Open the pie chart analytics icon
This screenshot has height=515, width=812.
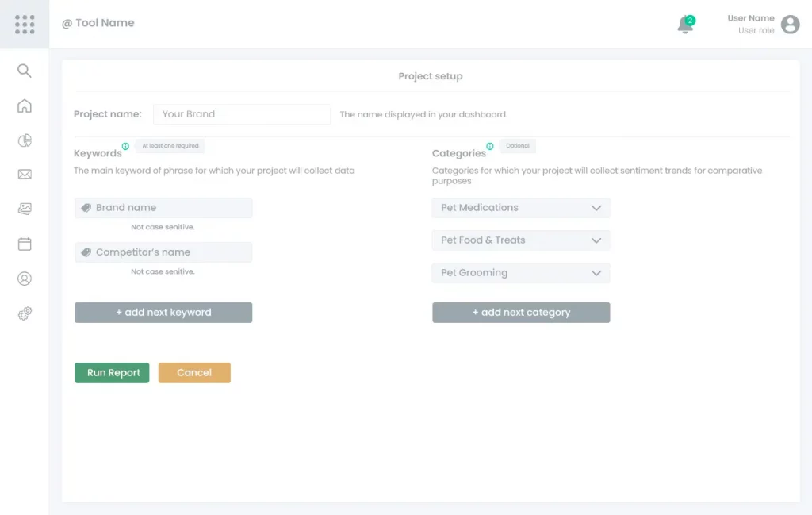coord(25,140)
